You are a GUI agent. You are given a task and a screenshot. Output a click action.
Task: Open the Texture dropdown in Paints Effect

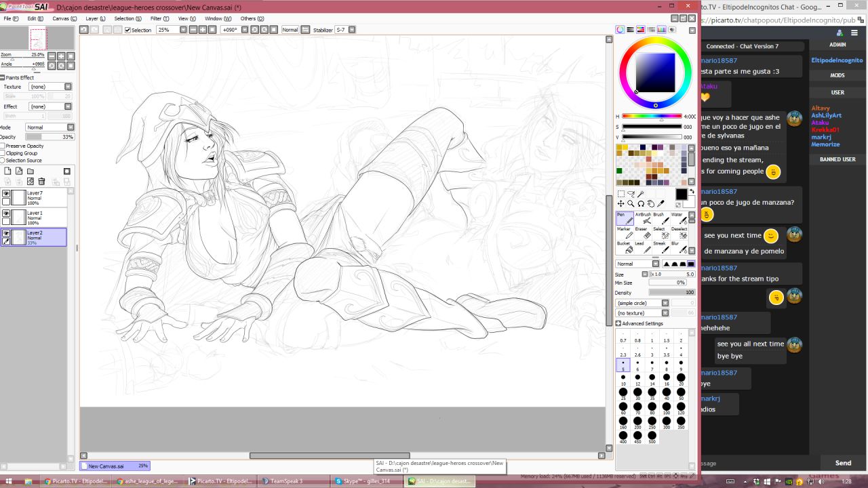click(x=68, y=87)
